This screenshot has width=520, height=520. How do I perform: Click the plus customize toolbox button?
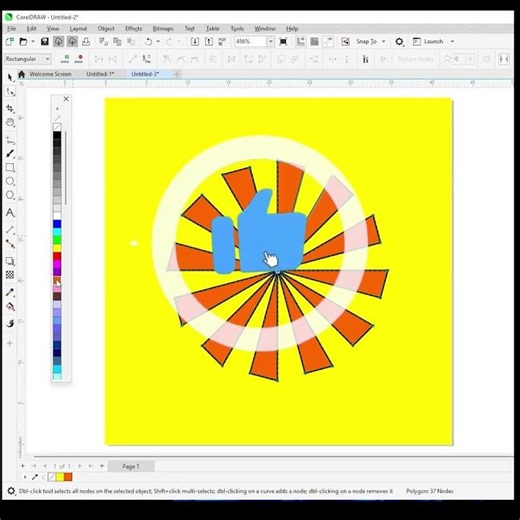click(x=10, y=343)
